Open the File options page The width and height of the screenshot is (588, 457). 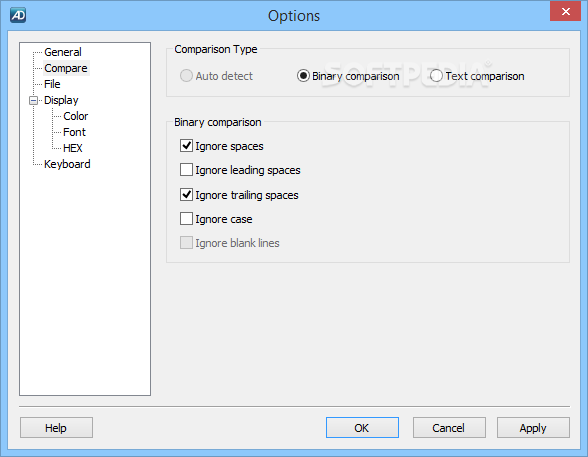(52, 84)
